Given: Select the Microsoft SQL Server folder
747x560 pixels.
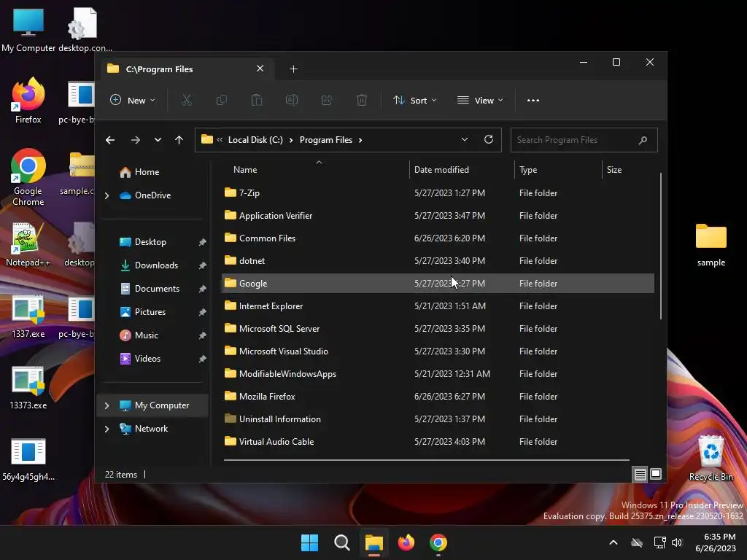Looking at the screenshot, I should pyautogui.click(x=438, y=329).
